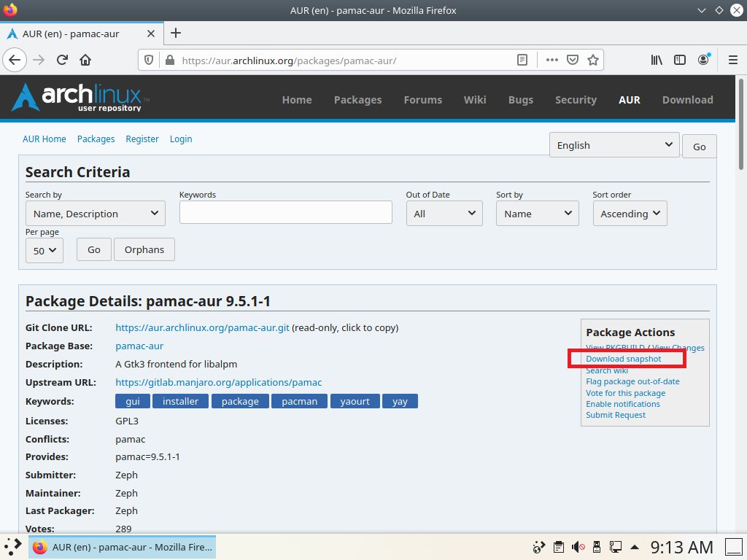The width and height of the screenshot is (747, 560).
Task: Open Firefox account icon
Action: click(704, 60)
